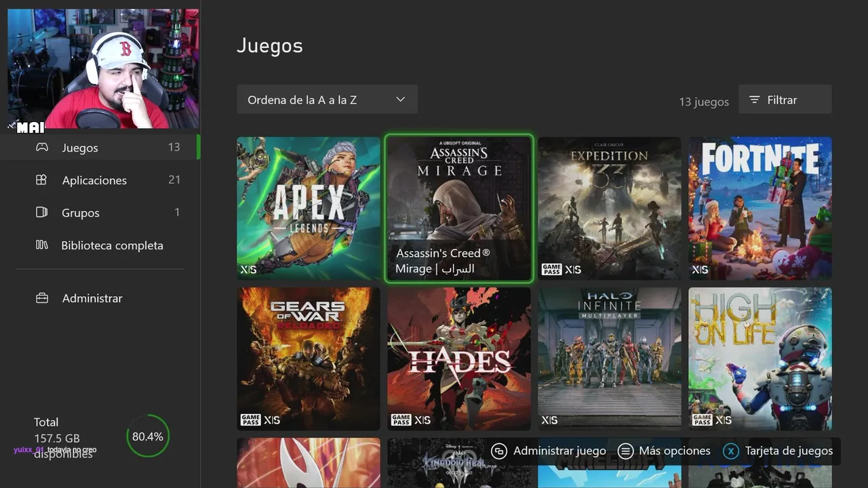The width and height of the screenshot is (868, 488).
Task: Click the streamer webcam overlay
Action: [x=103, y=69]
